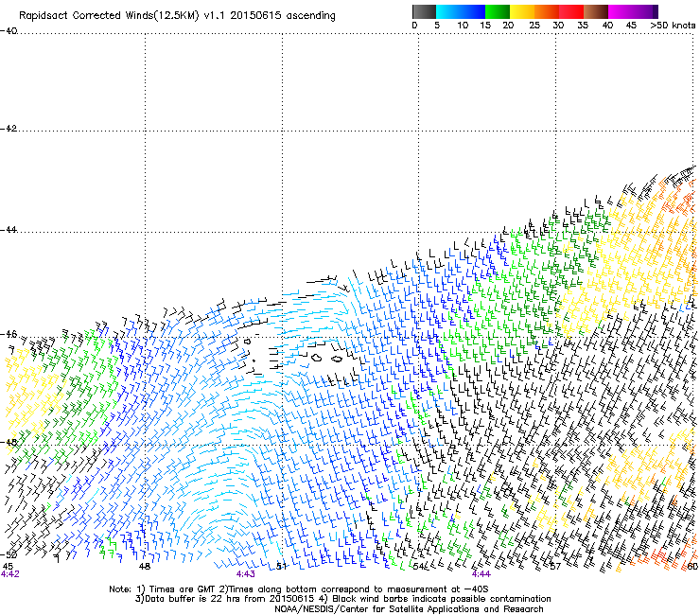The height and width of the screenshot is (615, 700).
Task: Click the magenta 40-45 knots legend color
Action: 621,11
